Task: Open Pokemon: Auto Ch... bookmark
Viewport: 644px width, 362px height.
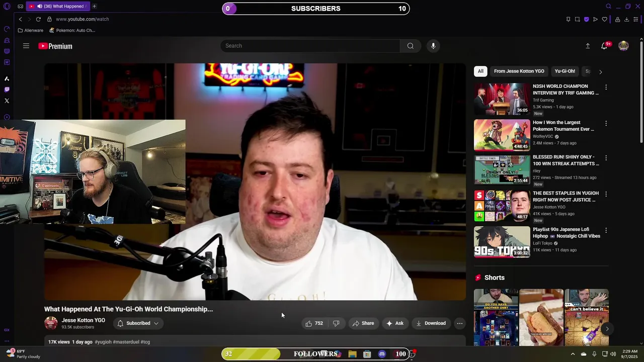Action: 72,30
